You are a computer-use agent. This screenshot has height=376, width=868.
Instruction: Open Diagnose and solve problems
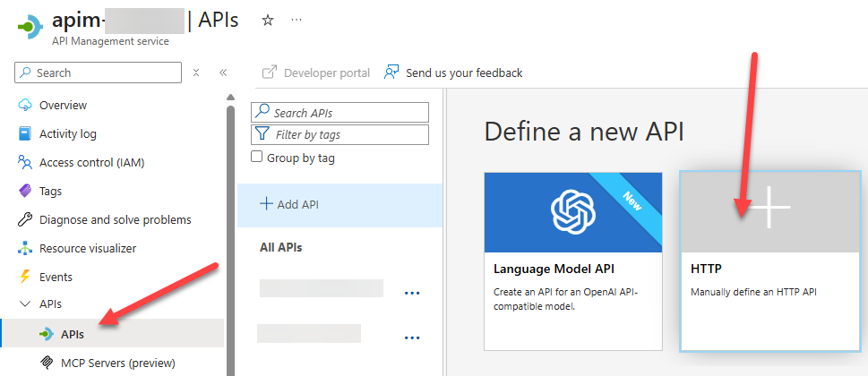[116, 219]
